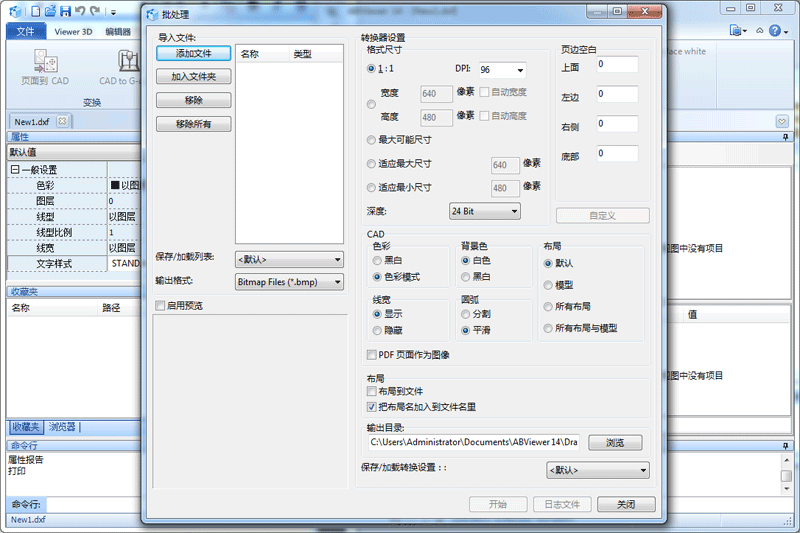
Task: Select the 模型 layout radio button
Action: tap(548, 285)
